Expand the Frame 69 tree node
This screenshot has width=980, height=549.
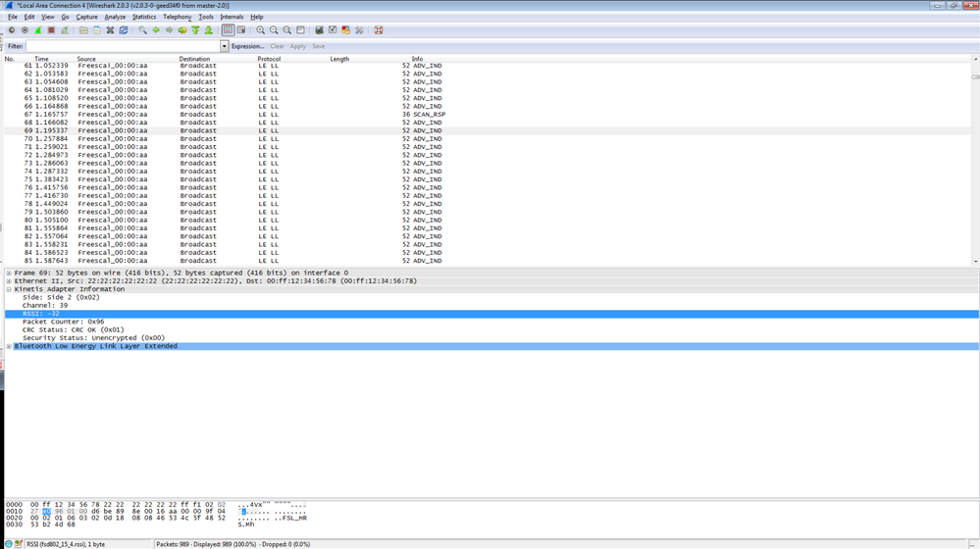pos(9,273)
